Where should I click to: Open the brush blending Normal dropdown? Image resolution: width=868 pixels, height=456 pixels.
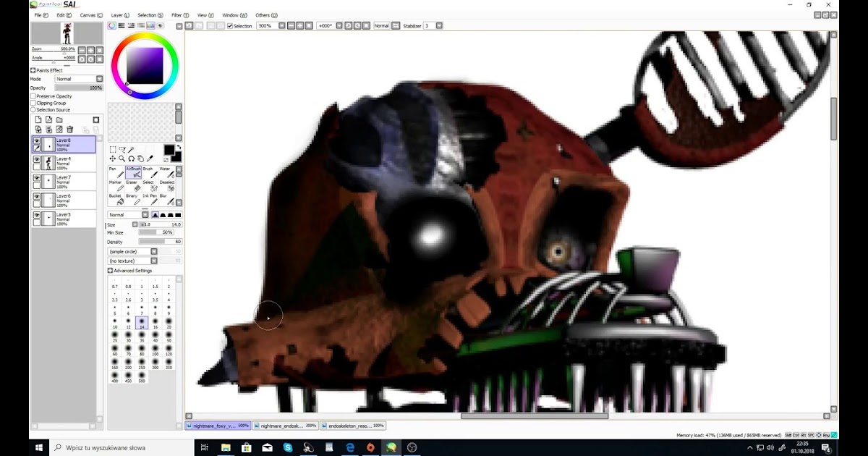click(x=129, y=215)
